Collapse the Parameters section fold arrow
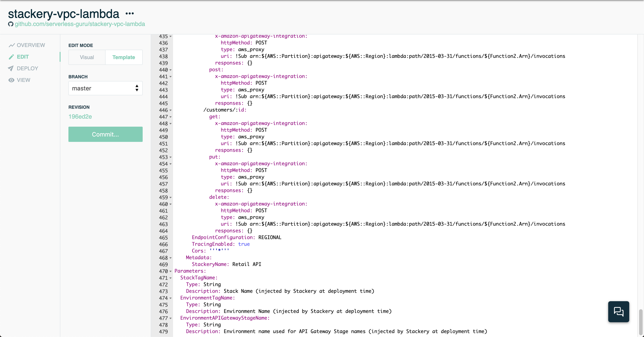644x337 pixels. [170, 271]
